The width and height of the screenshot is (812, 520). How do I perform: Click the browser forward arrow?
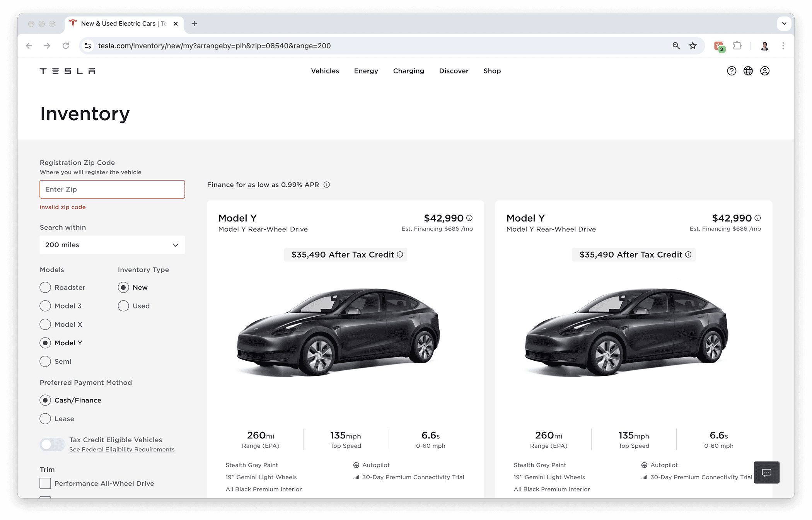[x=47, y=46]
